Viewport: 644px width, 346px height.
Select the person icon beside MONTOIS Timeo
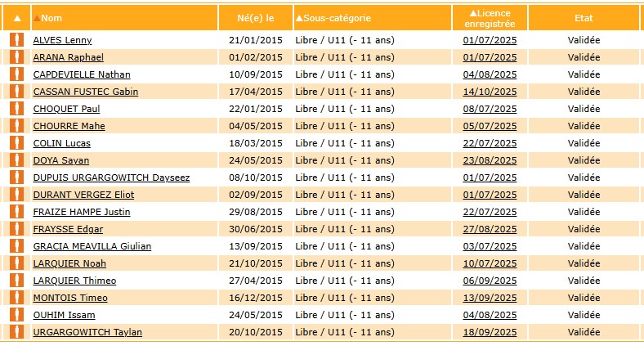coord(16,298)
